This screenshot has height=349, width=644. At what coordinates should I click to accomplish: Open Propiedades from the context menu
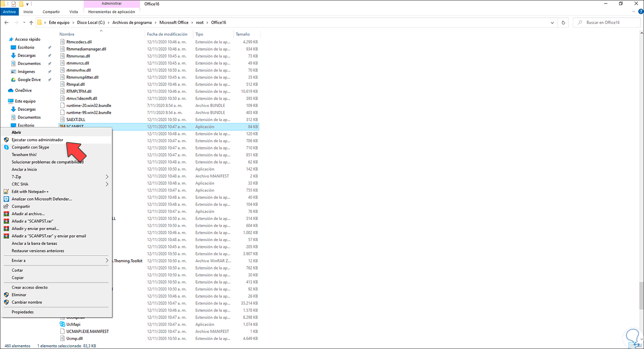[23, 312]
